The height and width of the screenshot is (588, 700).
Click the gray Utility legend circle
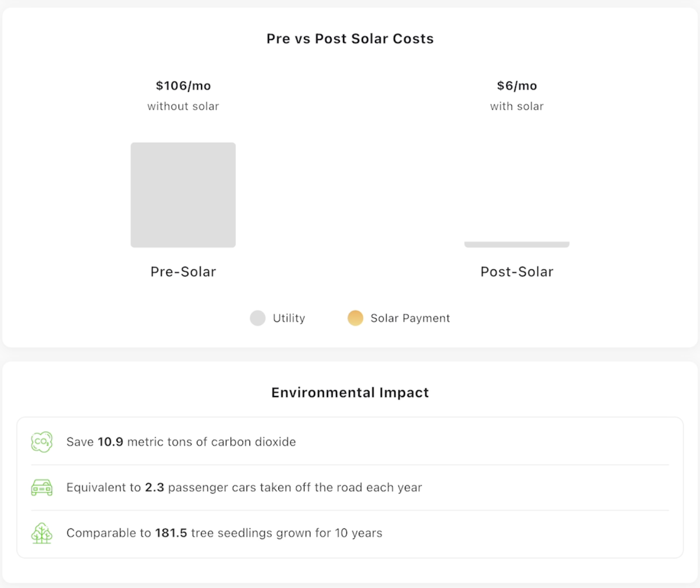pos(257,318)
